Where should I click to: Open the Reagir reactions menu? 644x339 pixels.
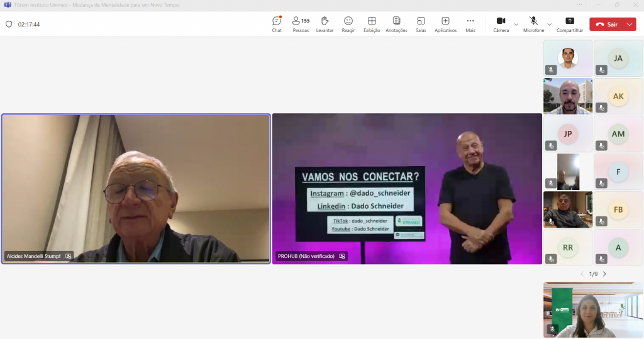[348, 25]
